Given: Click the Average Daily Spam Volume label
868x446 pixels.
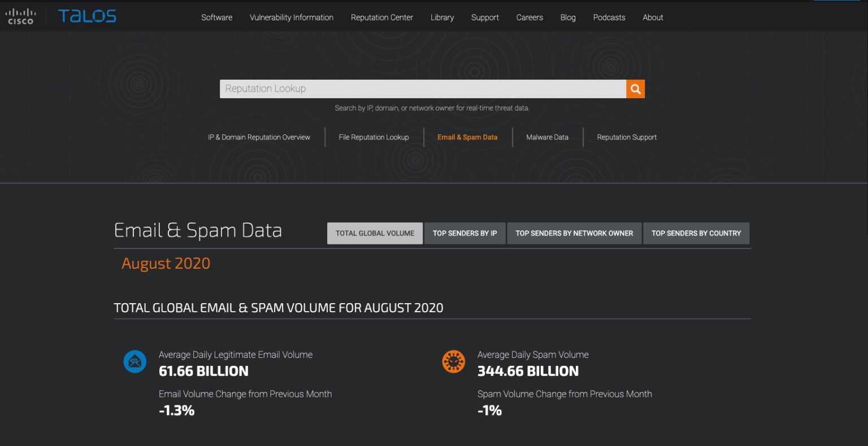Looking at the screenshot, I should (x=533, y=355).
